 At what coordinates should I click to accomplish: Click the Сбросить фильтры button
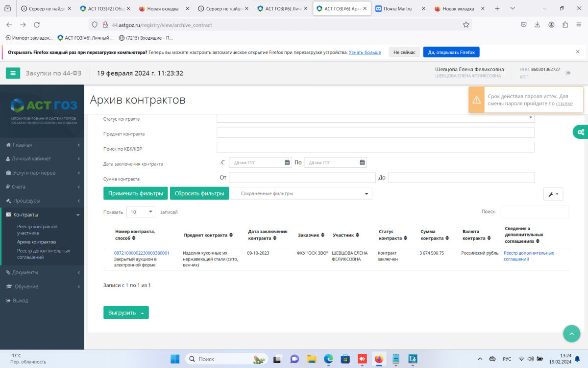click(x=199, y=193)
